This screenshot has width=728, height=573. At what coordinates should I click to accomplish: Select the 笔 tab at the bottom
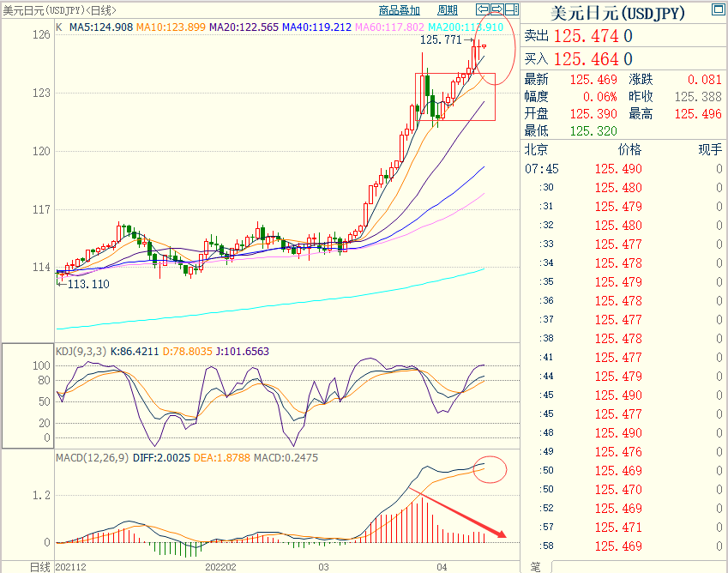click(x=535, y=566)
